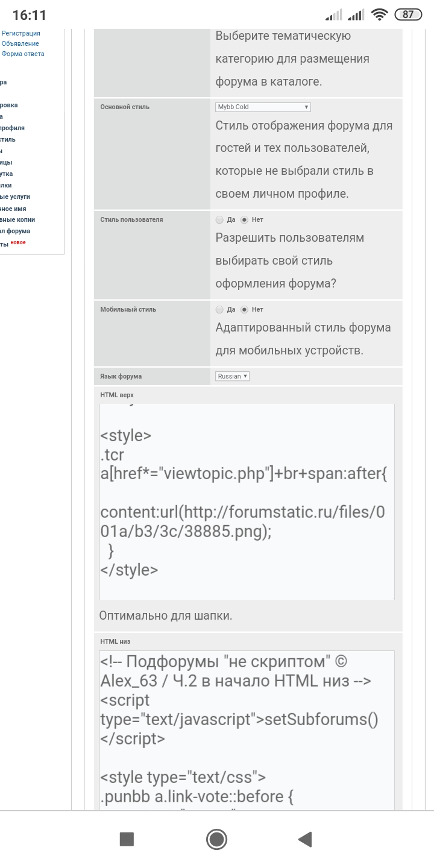Open the Mybb Cold style dropdown
This screenshot has height=868, width=434.
263,107
